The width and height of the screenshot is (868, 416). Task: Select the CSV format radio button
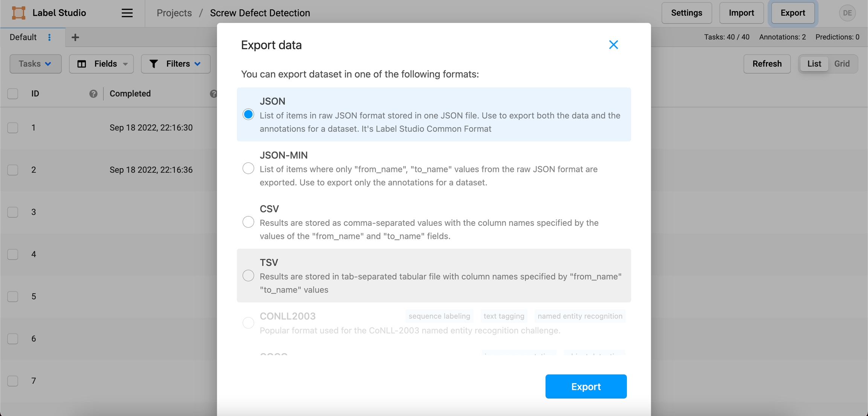248,222
